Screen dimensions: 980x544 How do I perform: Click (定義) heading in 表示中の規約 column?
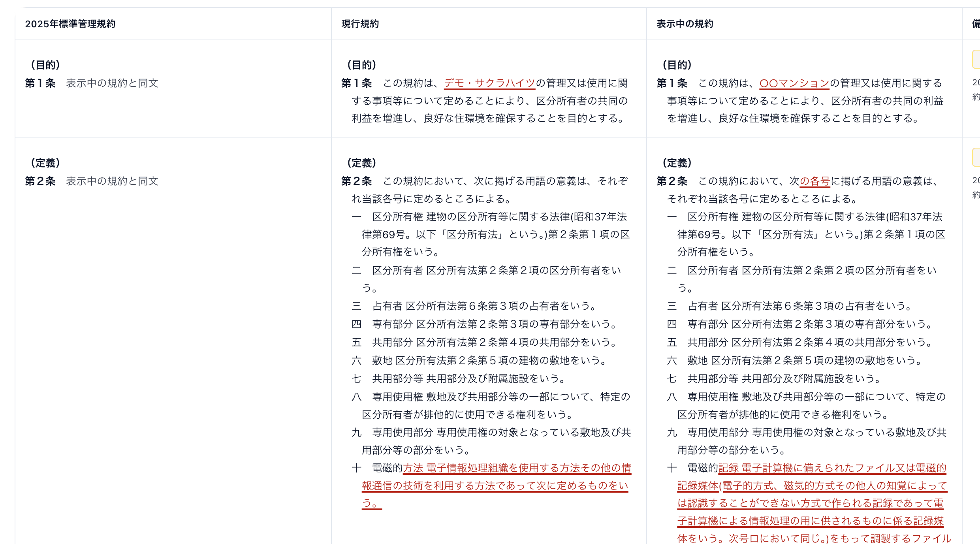[x=677, y=163]
